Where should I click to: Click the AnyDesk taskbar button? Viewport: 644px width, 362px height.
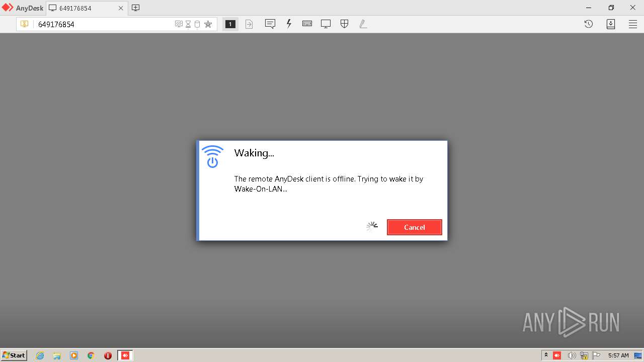click(x=125, y=355)
